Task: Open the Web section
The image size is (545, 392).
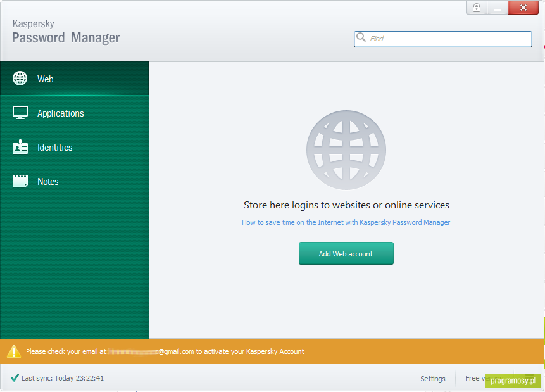Action: point(75,79)
